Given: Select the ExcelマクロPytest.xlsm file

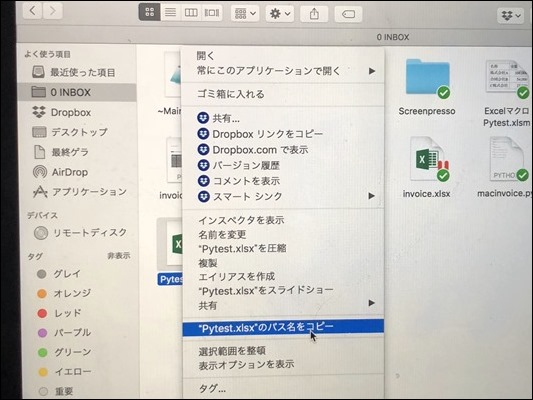Looking at the screenshot, I should coord(506,79).
